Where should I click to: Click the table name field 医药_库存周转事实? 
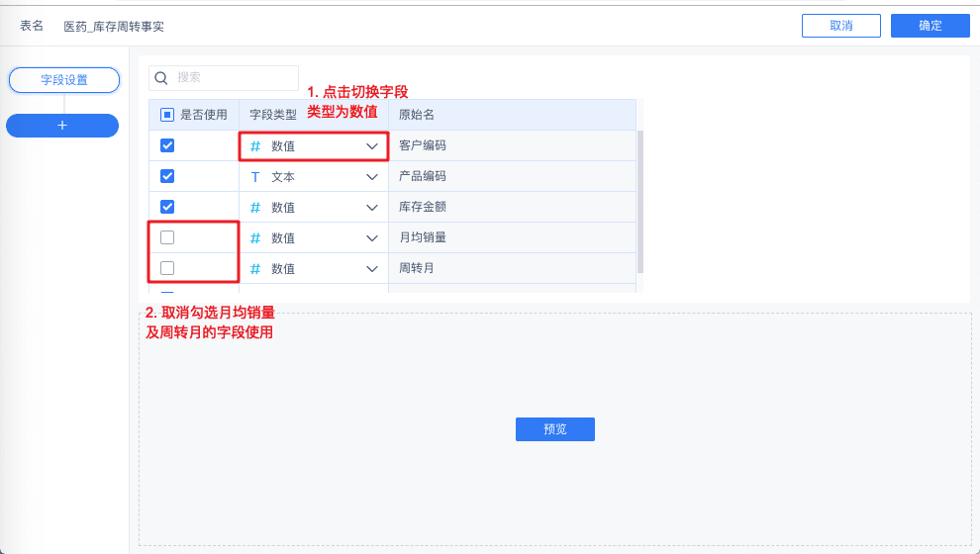(114, 27)
